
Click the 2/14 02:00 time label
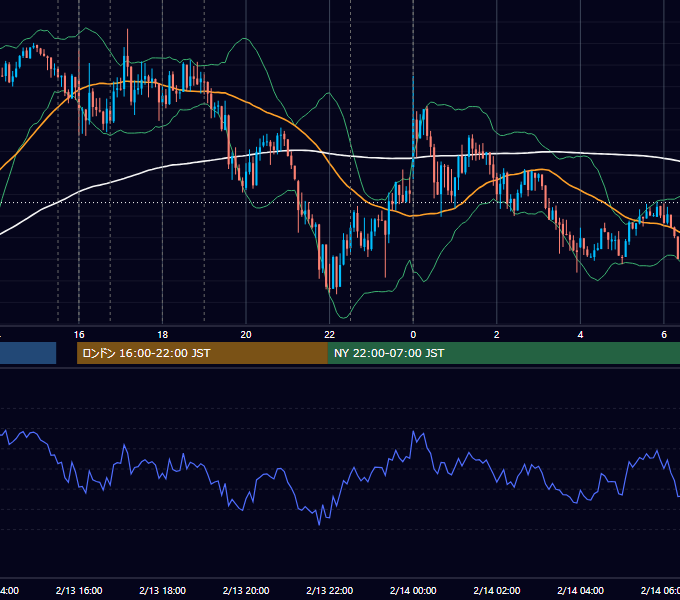point(497,590)
